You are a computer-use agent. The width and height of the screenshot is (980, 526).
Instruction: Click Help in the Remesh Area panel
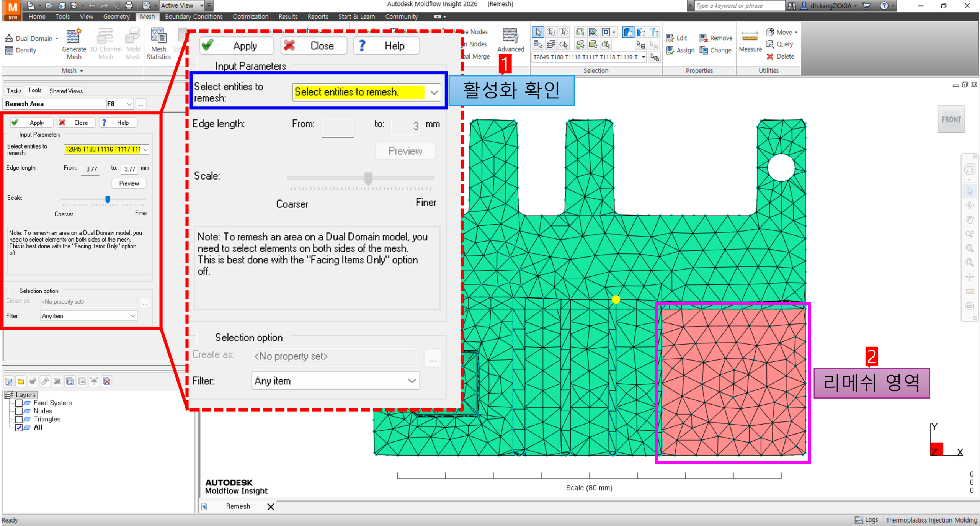tap(118, 123)
